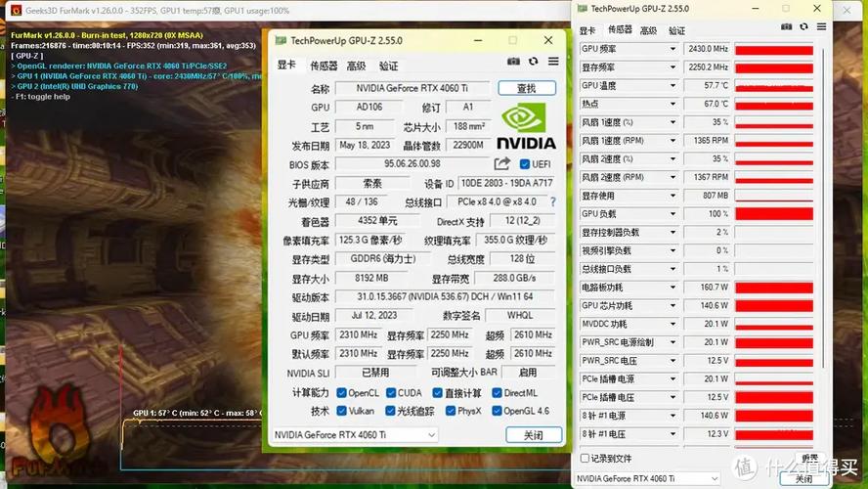
Task: Click the 设备 ID value 10DE 2803
Action: point(506,183)
